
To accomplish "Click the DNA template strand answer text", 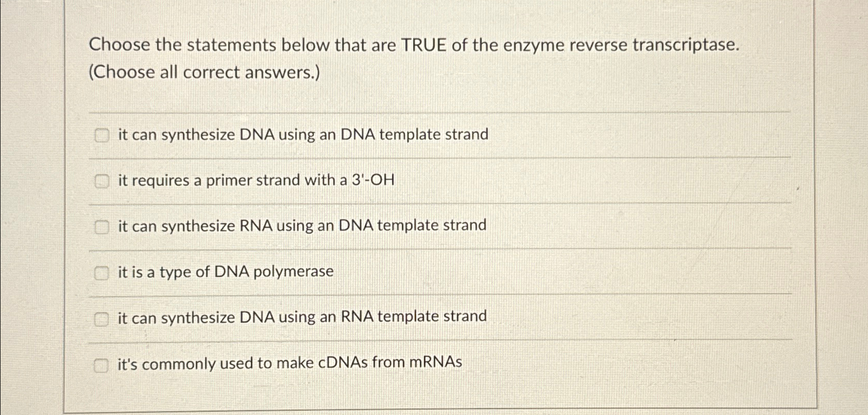I will pos(303,134).
